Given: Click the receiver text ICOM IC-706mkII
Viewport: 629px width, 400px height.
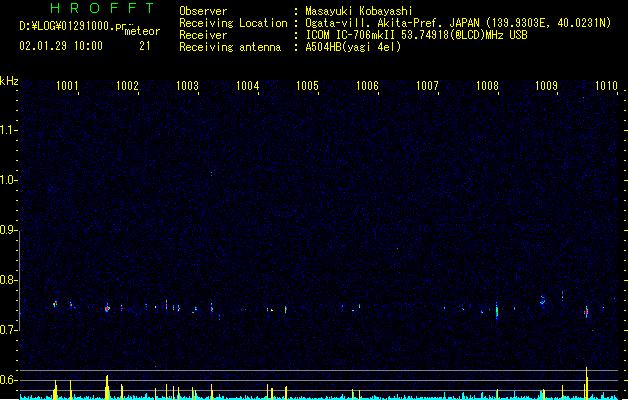Looking at the screenshot, I should (x=351, y=35).
